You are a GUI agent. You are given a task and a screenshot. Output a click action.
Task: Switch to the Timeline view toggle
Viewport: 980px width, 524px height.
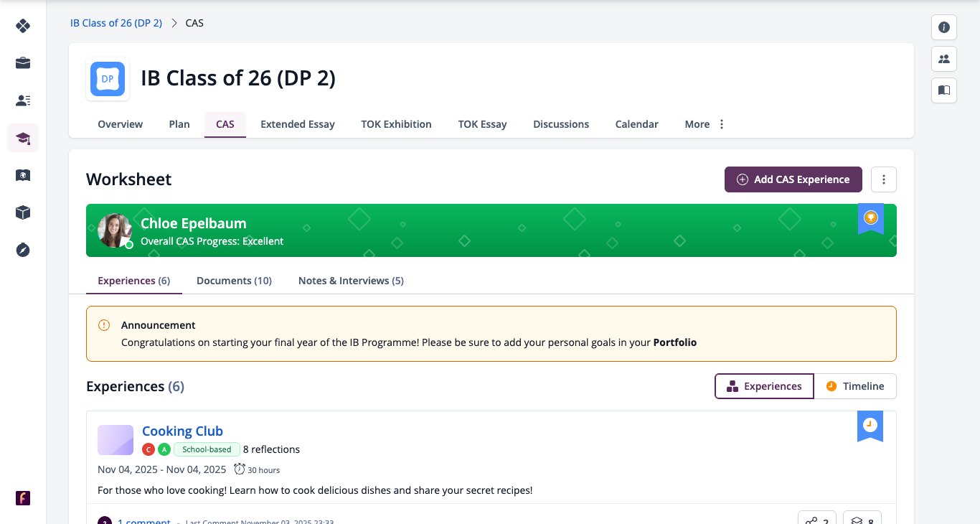point(855,386)
